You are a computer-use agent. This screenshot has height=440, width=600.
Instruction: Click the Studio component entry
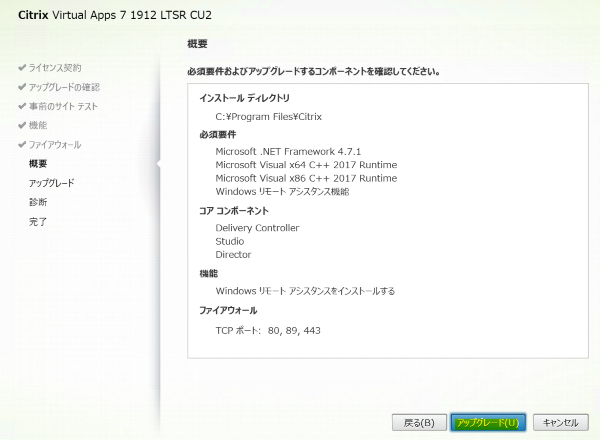(230, 241)
